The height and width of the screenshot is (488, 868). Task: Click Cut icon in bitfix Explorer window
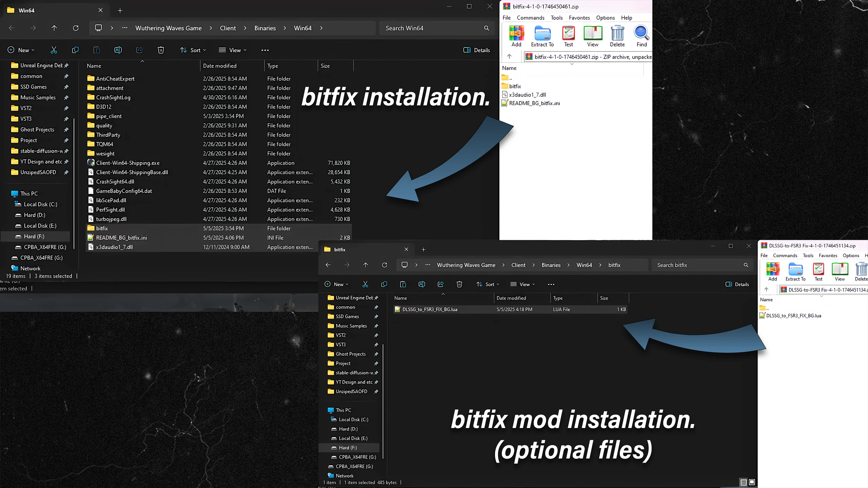click(x=365, y=284)
